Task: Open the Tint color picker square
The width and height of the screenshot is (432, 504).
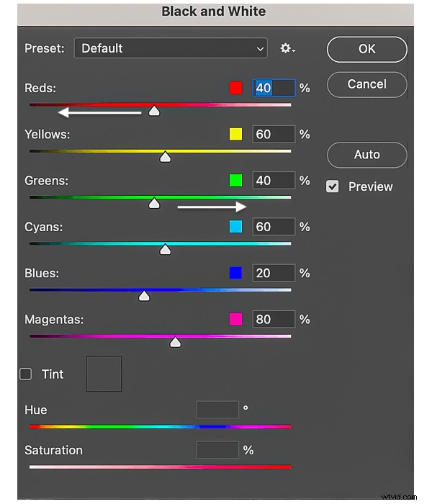Action: 104,374
